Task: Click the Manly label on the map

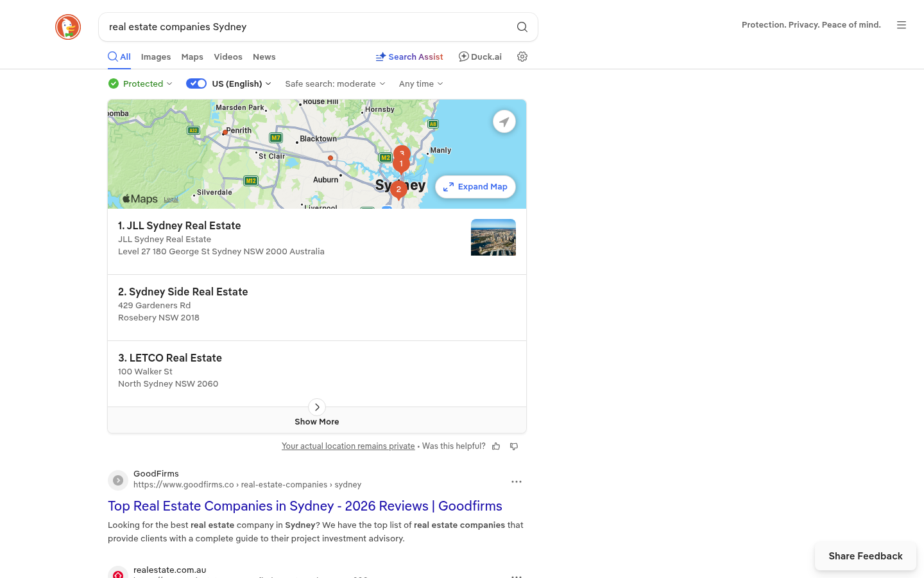Action: click(x=441, y=150)
